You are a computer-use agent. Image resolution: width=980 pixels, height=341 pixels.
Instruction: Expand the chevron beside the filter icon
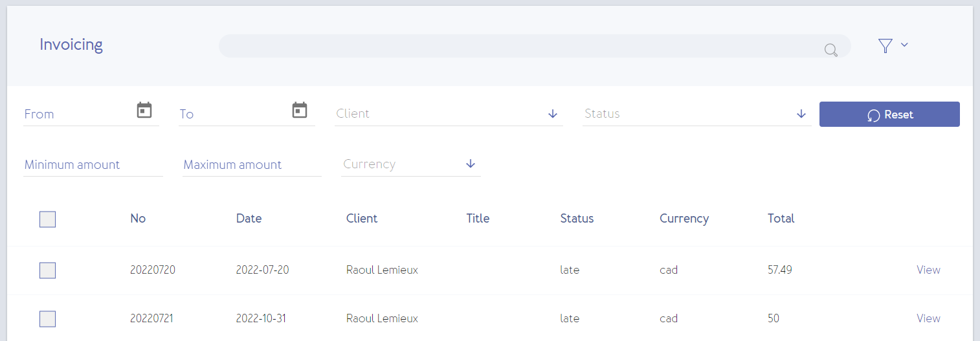click(905, 45)
